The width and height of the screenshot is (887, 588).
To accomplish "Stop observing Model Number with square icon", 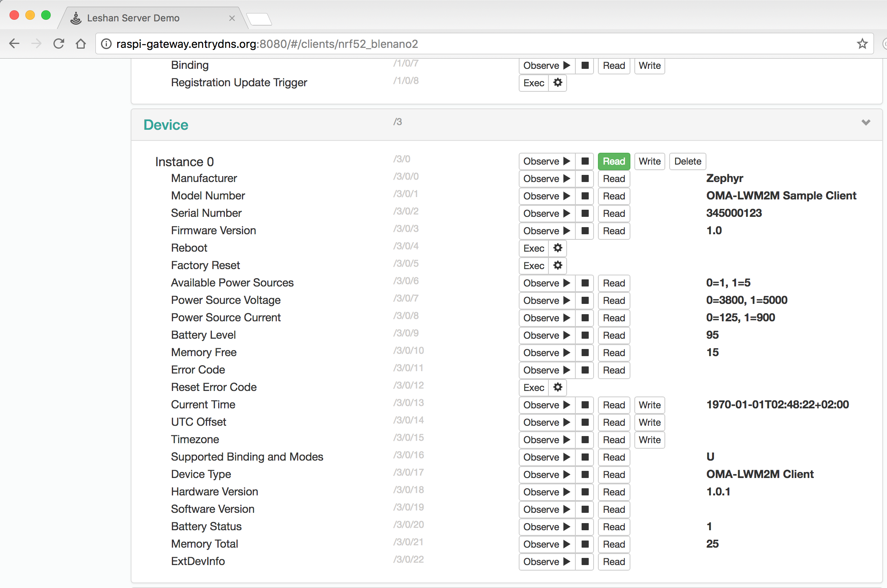I will [x=584, y=196].
